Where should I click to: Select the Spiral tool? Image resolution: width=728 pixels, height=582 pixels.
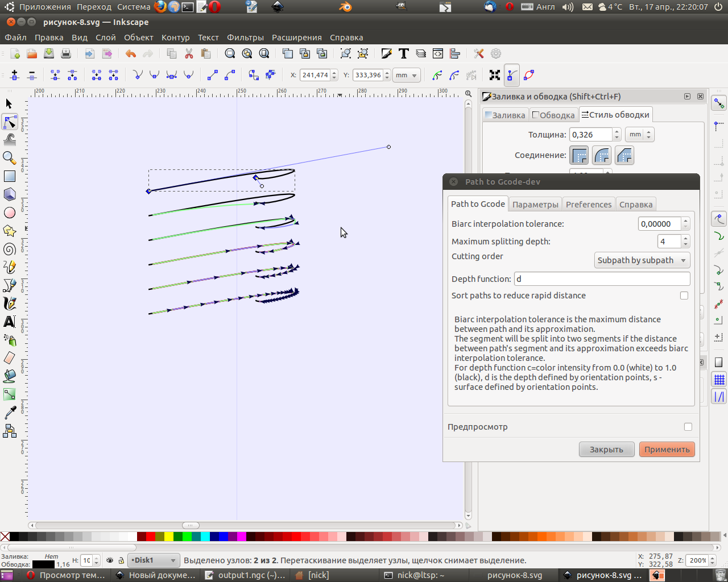point(9,249)
